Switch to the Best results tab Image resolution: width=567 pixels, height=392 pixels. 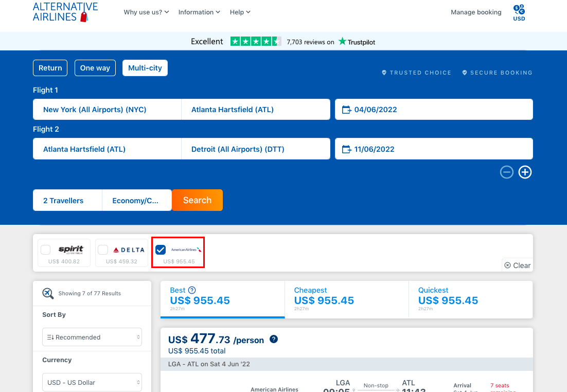[x=223, y=299]
